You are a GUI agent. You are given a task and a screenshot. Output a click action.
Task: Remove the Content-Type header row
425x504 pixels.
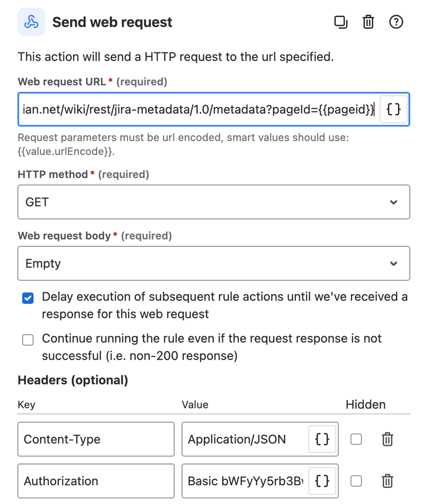[x=387, y=439]
